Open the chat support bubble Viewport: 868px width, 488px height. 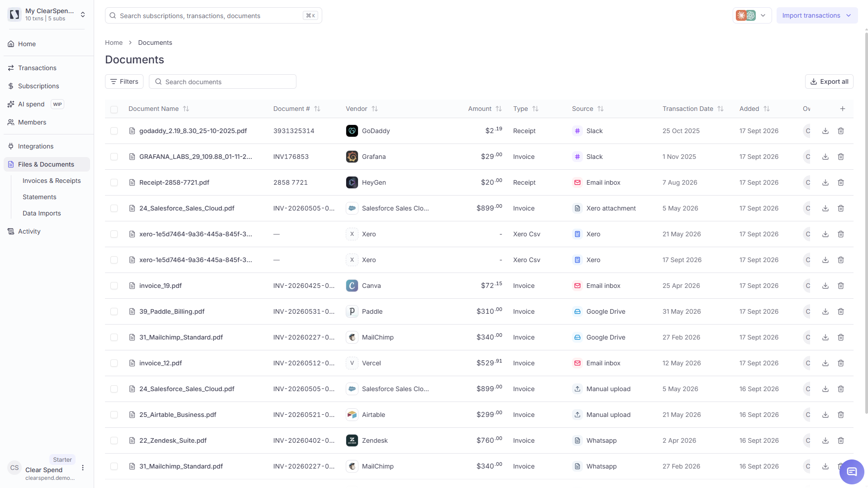pyautogui.click(x=852, y=472)
